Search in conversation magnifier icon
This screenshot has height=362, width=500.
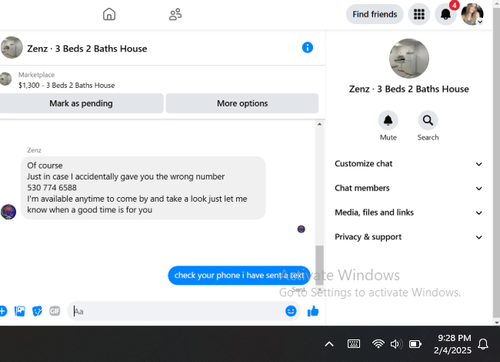coord(428,120)
